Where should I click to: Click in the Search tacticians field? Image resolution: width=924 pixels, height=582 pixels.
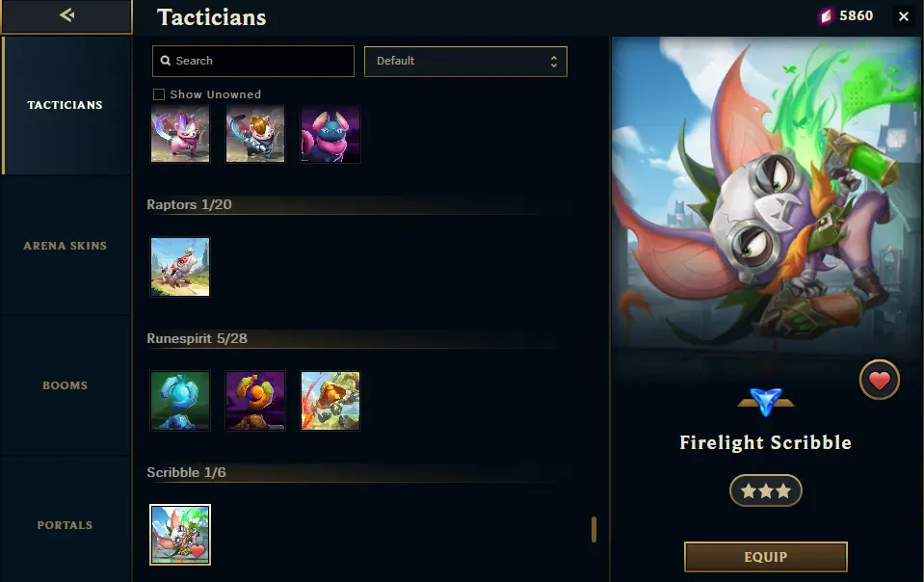(x=253, y=62)
